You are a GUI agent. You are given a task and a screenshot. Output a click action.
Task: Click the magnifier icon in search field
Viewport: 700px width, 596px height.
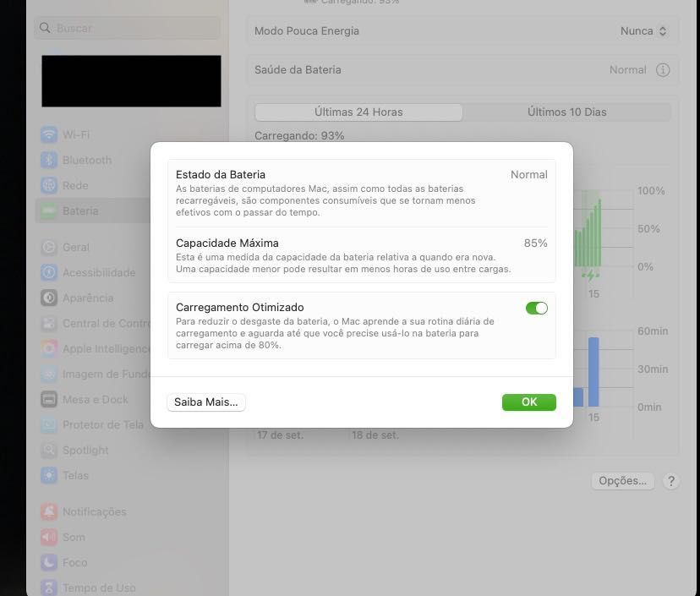[x=45, y=28]
